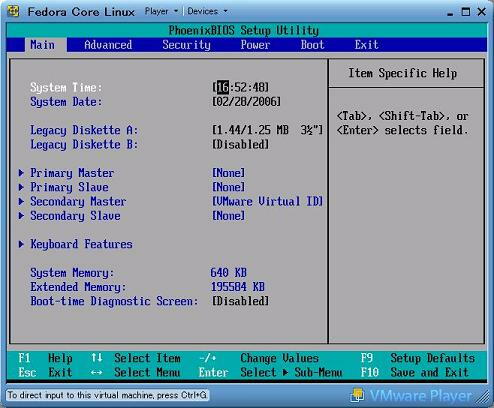Expand the Primary Master submenu arrow
Viewport: 494px width, 408px height.
21,173
